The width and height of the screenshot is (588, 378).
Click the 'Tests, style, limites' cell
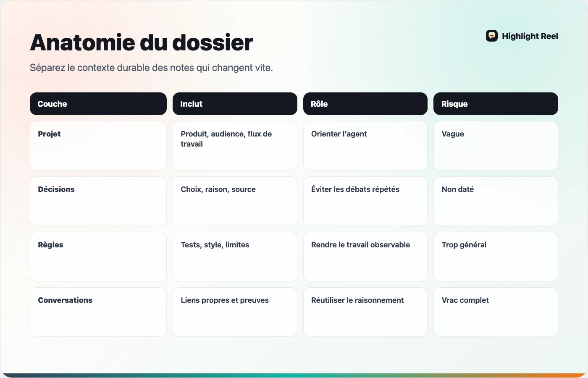coord(235,257)
